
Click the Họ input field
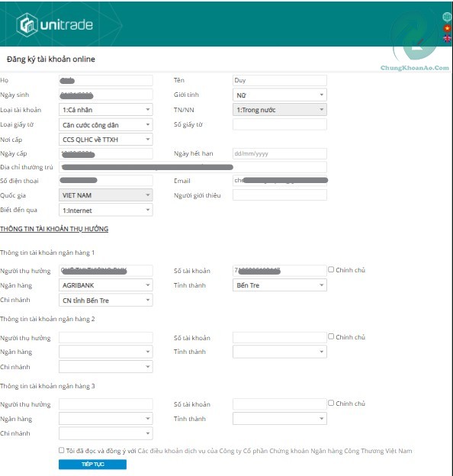(x=106, y=80)
